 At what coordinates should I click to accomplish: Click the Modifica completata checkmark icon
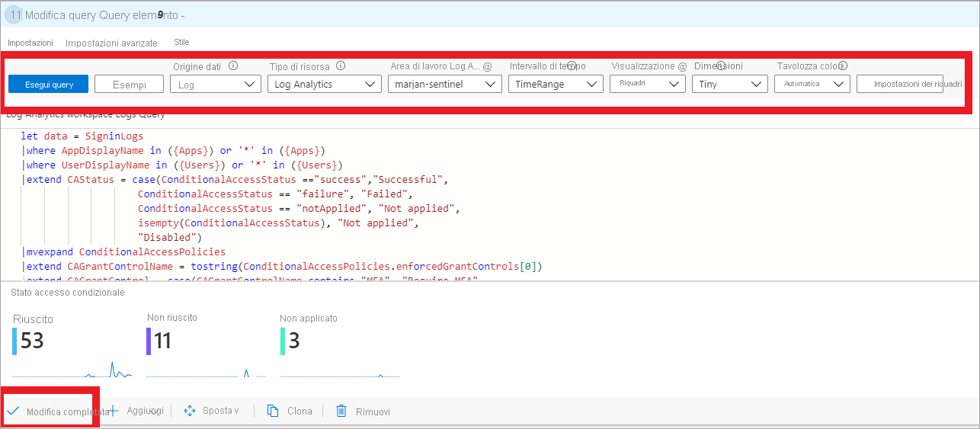click(12, 411)
